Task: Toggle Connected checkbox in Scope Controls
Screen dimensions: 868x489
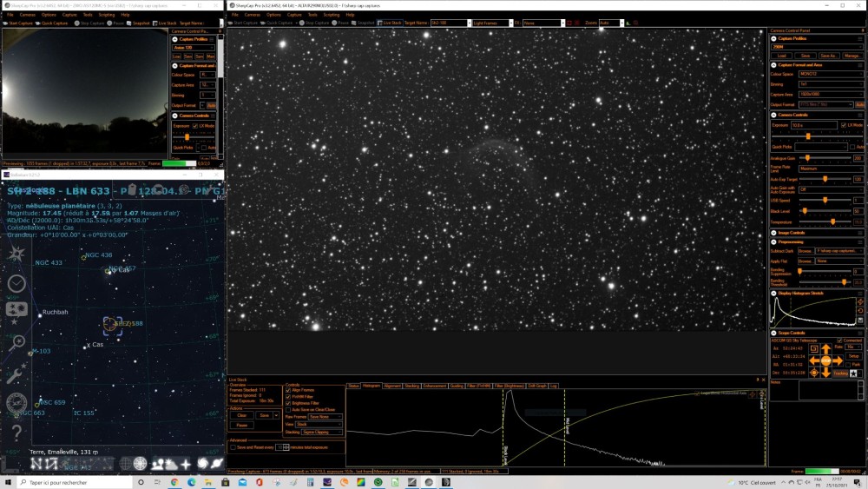Action: click(839, 340)
